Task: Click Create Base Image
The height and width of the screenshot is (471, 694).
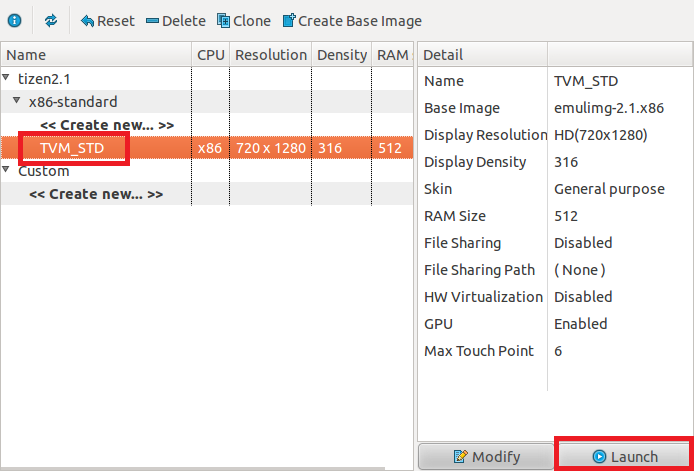Action: click(x=352, y=21)
